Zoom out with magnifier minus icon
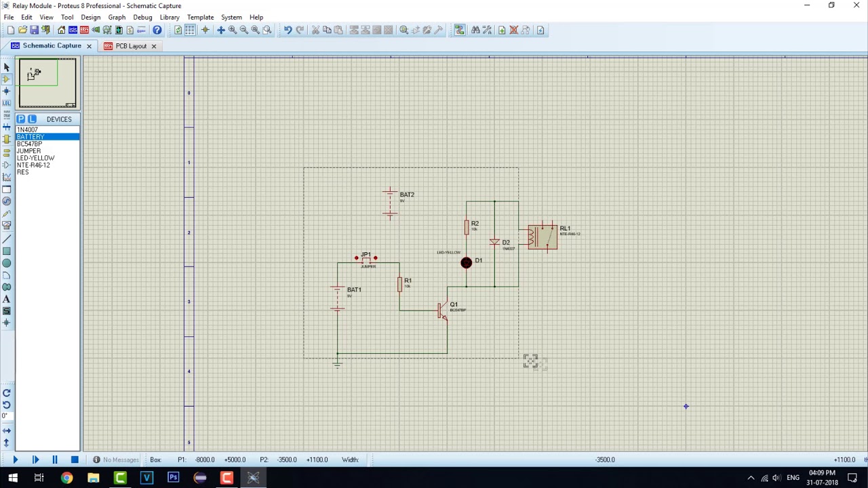 click(x=243, y=30)
